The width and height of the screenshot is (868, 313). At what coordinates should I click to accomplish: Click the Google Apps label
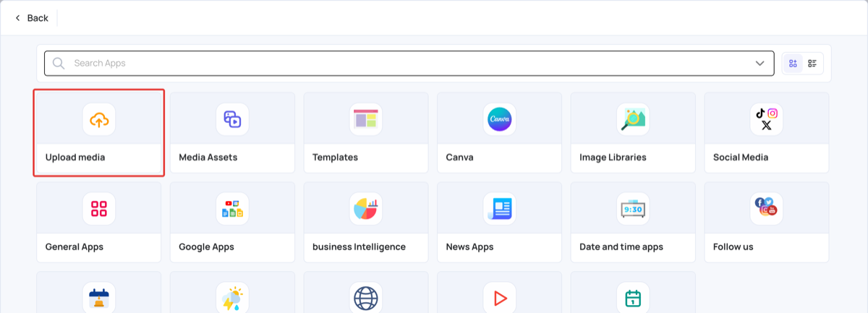click(206, 246)
